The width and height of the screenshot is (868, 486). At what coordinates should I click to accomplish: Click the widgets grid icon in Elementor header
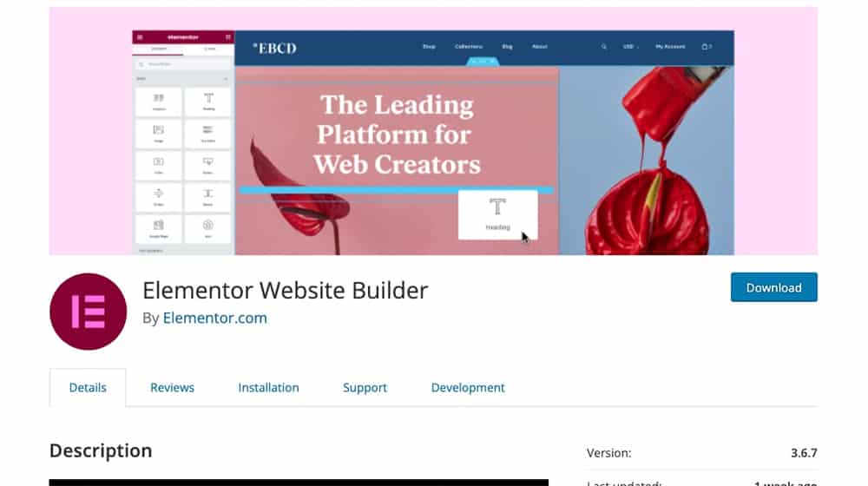tap(227, 37)
